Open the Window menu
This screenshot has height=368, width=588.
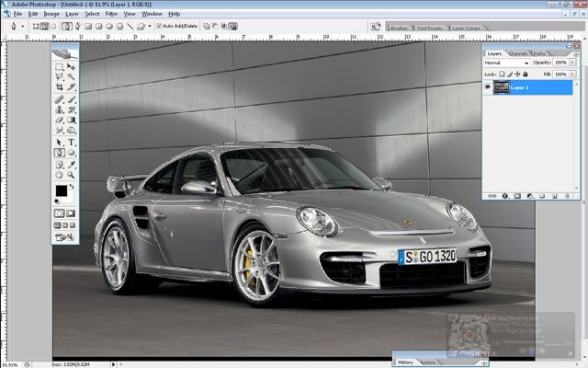(x=152, y=14)
